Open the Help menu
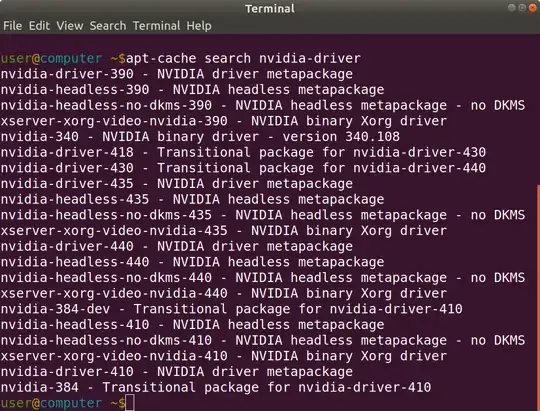The image size is (540, 411). [199, 26]
